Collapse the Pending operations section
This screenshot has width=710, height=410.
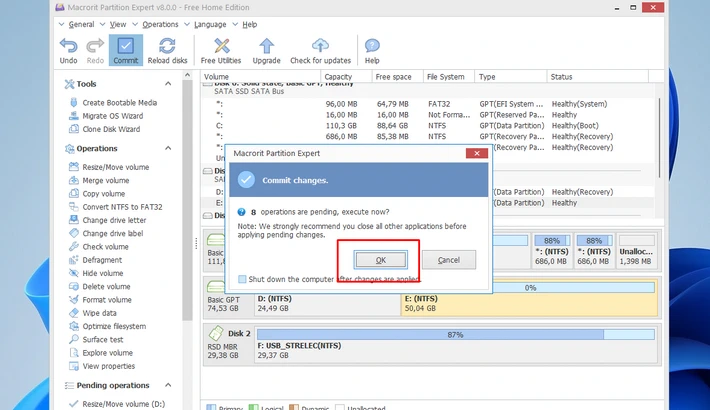168,385
